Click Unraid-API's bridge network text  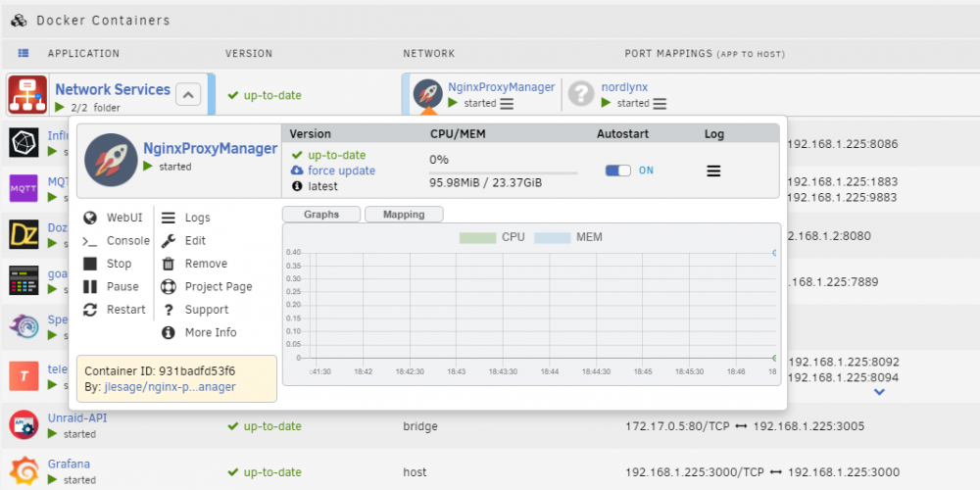[x=420, y=426]
